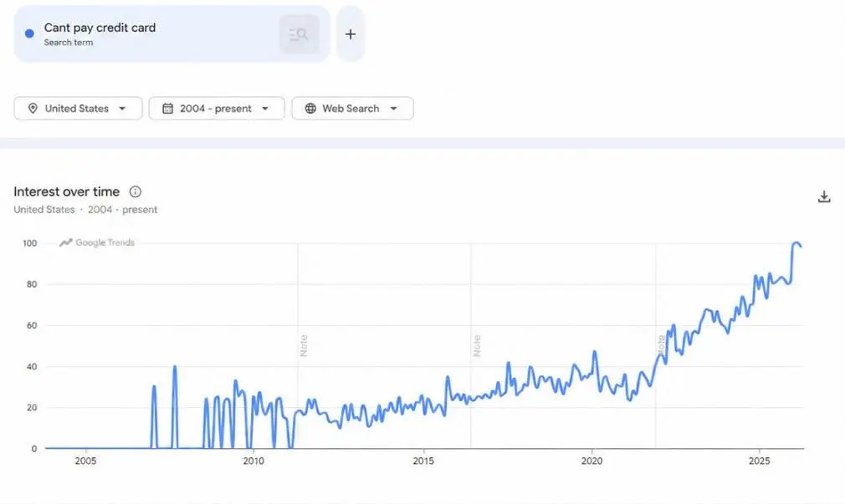Click the Note marker near 2016
The image size is (845, 504).
tap(476, 345)
